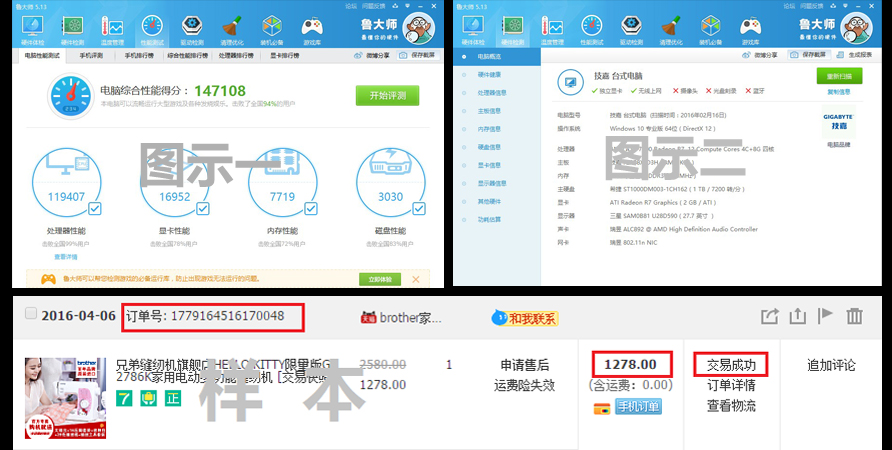
Task: Toggle the 磁盘性能 checkbox
Action: click(x=419, y=209)
